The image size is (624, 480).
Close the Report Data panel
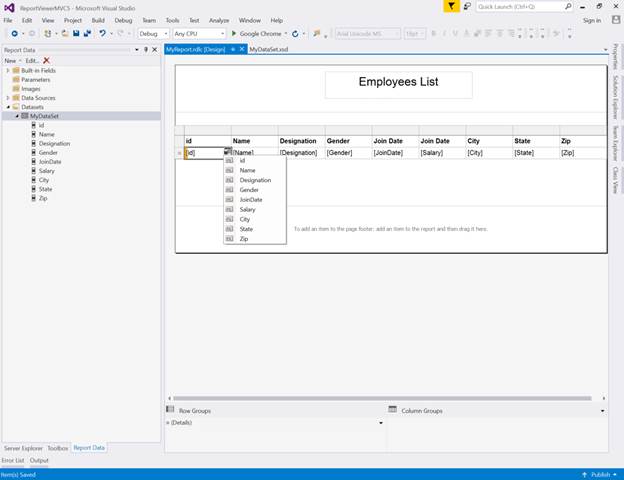click(x=155, y=50)
